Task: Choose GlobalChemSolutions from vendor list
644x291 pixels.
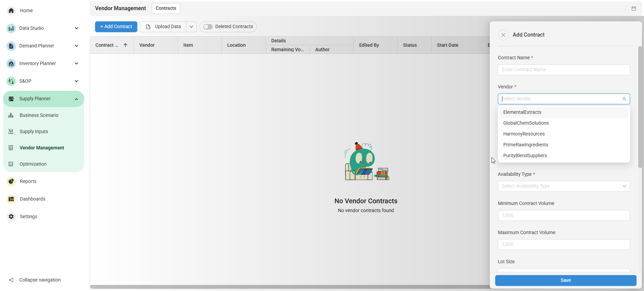Action: tap(526, 123)
